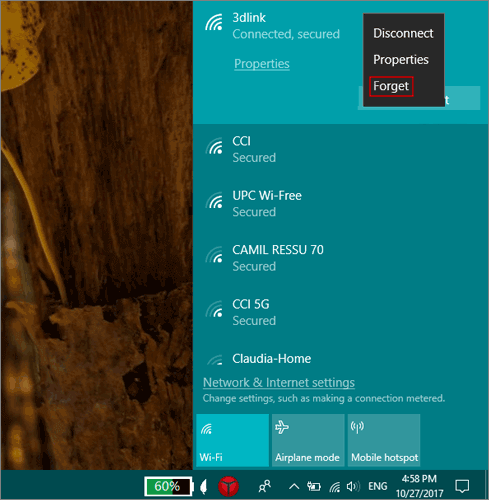This screenshot has width=489, height=500.
Task: Choose Disconnect from the context menu
Action: [403, 33]
